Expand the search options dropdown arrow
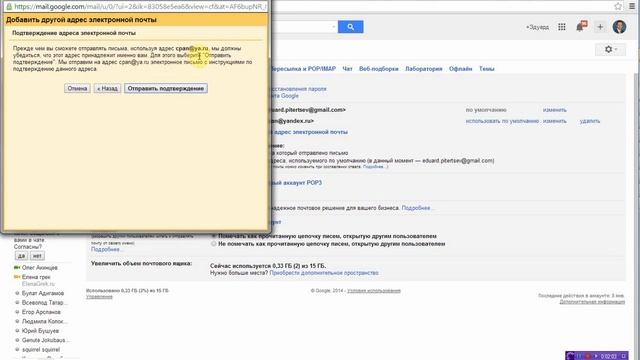The width and height of the screenshot is (640, 360). click(x=333, y=27)
